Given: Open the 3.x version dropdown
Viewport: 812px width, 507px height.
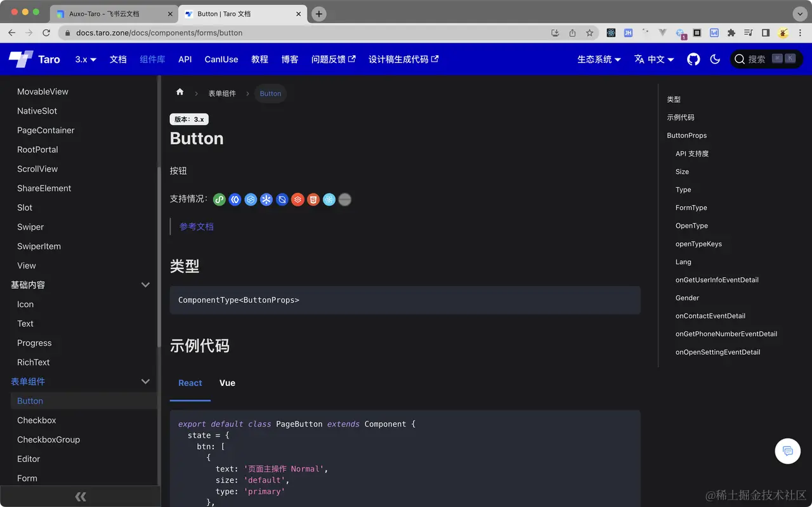Looking at the screenshot, I should tap(85, 59).
